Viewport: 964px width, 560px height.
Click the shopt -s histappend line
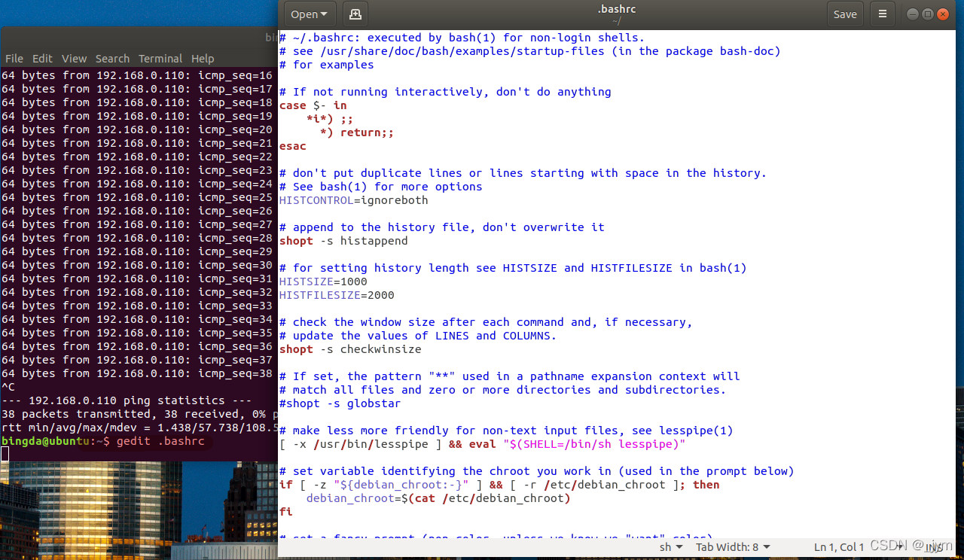click(x=343, y=241)
